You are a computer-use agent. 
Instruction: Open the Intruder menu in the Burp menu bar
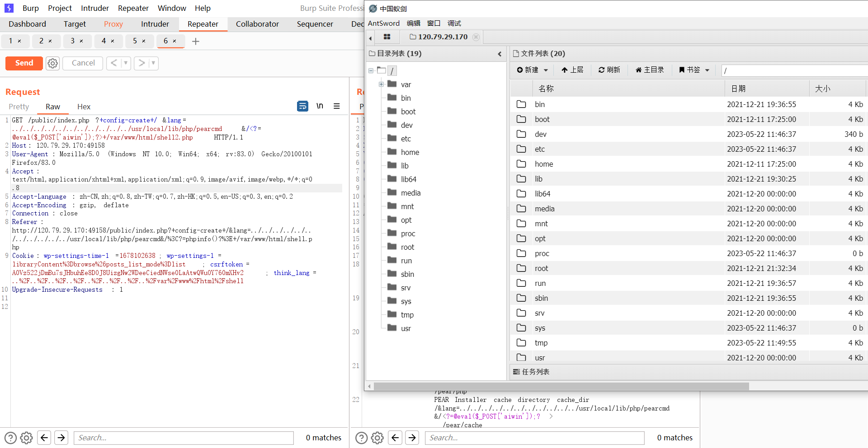(95, 8)
